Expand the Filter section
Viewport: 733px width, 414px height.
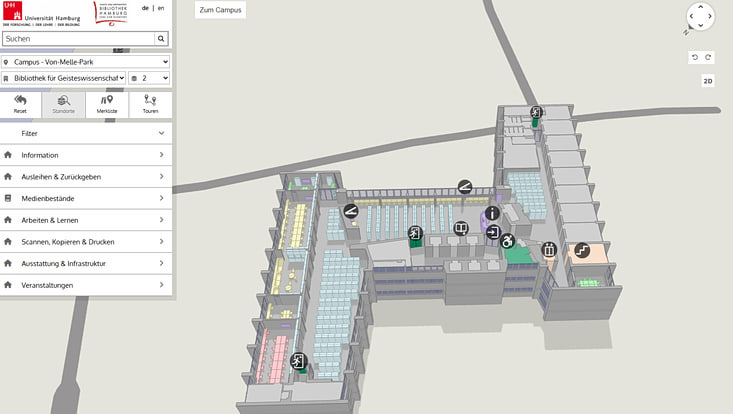pyautogui.click(x=86, y=132)
